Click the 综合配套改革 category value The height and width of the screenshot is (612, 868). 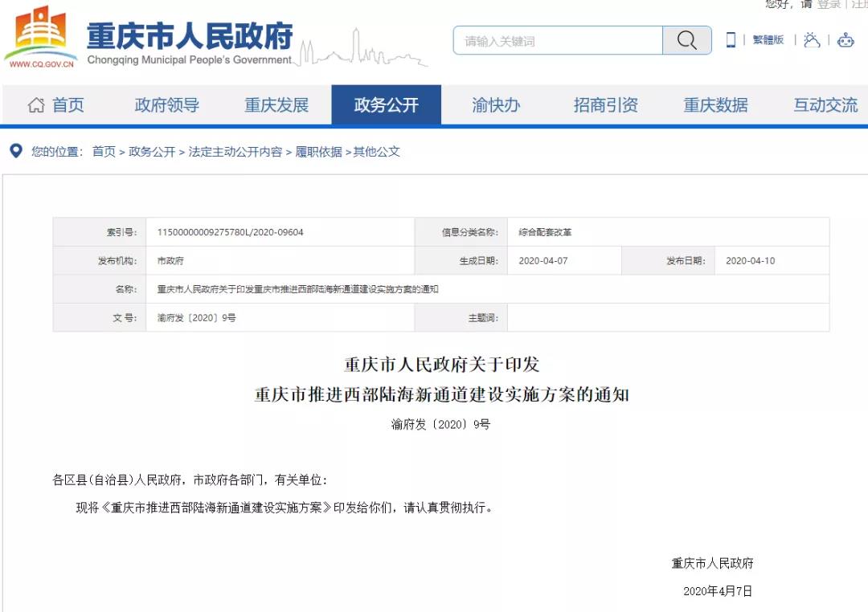coord(545,232)
